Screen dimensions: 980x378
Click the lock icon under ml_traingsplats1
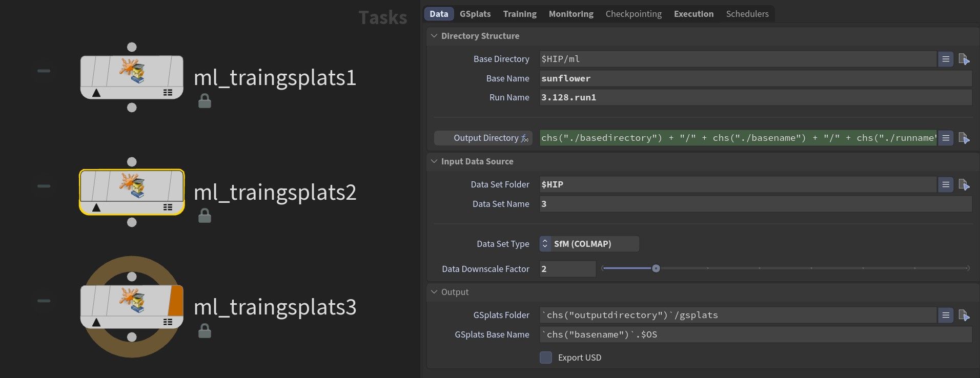(205, 101)
